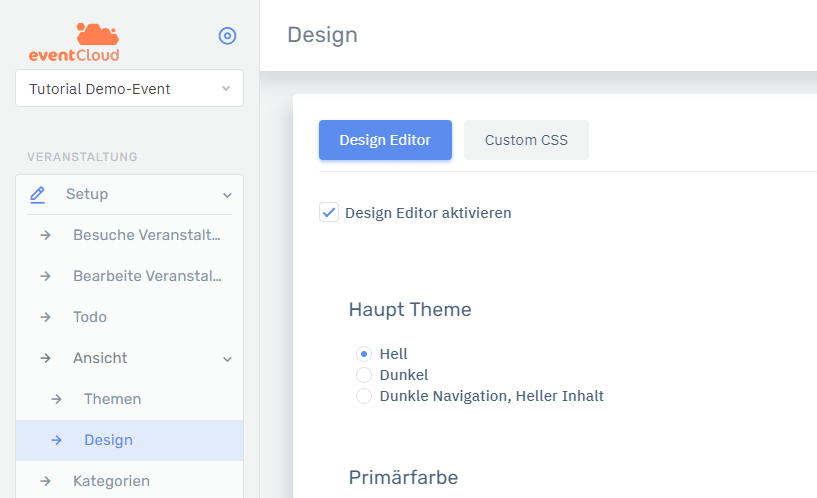Switch to the Design Editor tab
The image size is (817, 498).
(385, 140)
